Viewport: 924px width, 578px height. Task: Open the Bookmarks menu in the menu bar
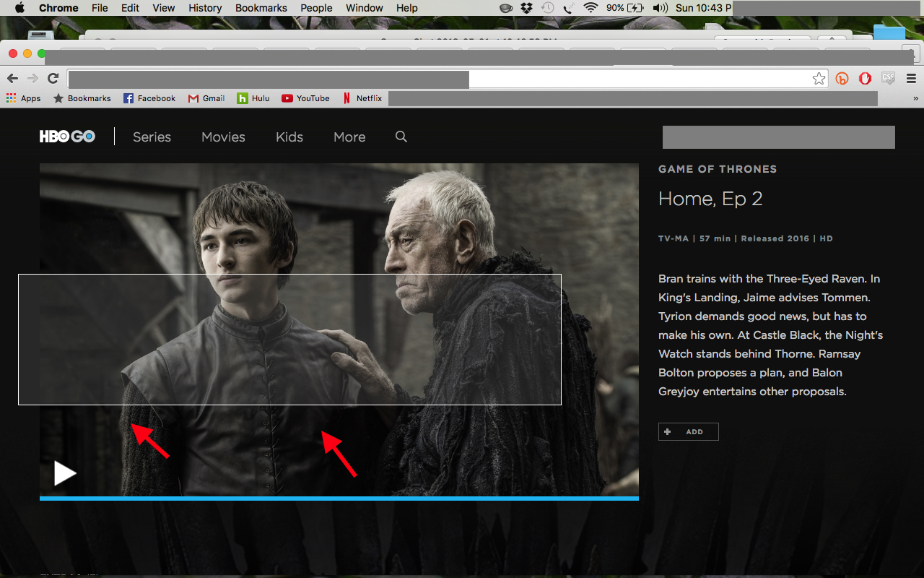tap(261, 8)
